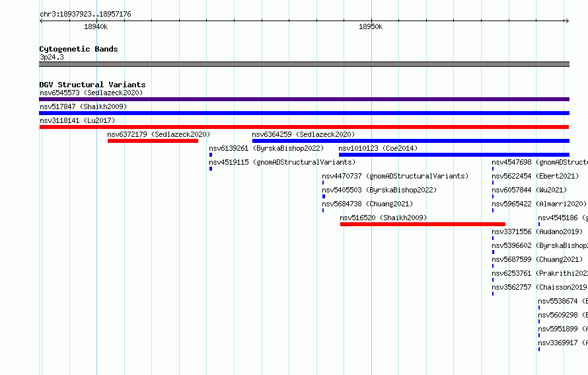Image resolution: width=588 pixels, height=375 pixels.
Task: Open label nsv5687599 (Chuang2021)
Action: (x=537, y=259)
